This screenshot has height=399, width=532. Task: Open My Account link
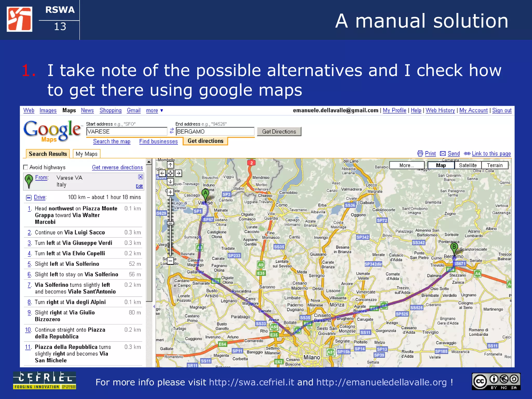[473, 110]
